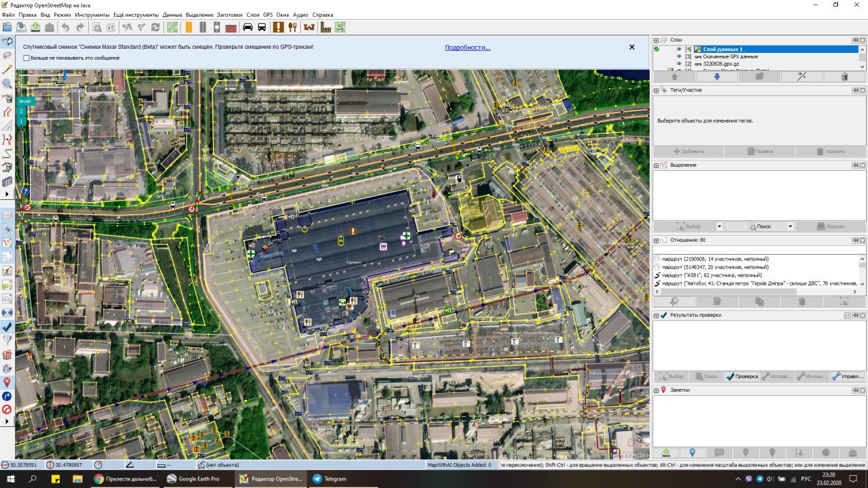Collapse the Теги/Участие panel
Screen dimensions: 868x488
click(656, 90)
